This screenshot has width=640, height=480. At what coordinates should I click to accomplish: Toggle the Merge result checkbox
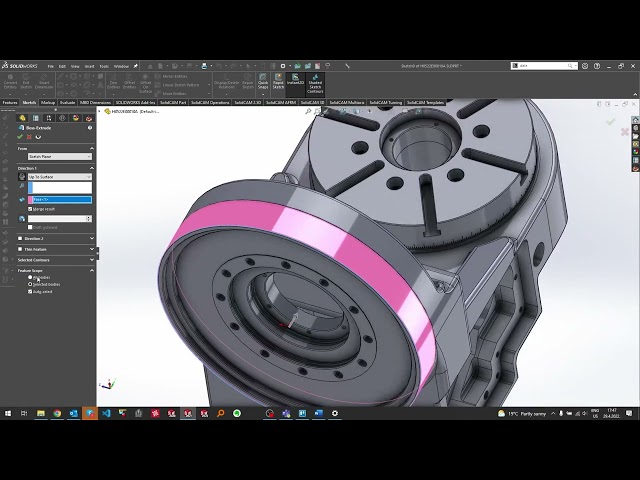[30, 209]
